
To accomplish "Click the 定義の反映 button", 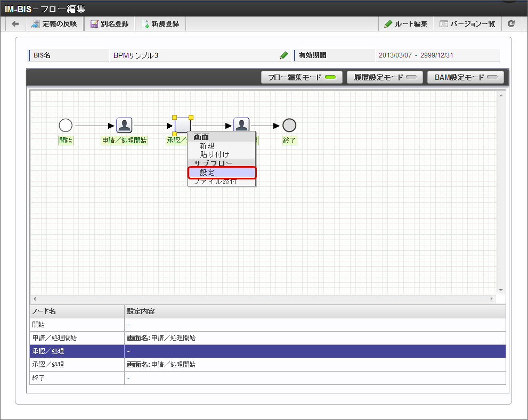I will [54, 24].
